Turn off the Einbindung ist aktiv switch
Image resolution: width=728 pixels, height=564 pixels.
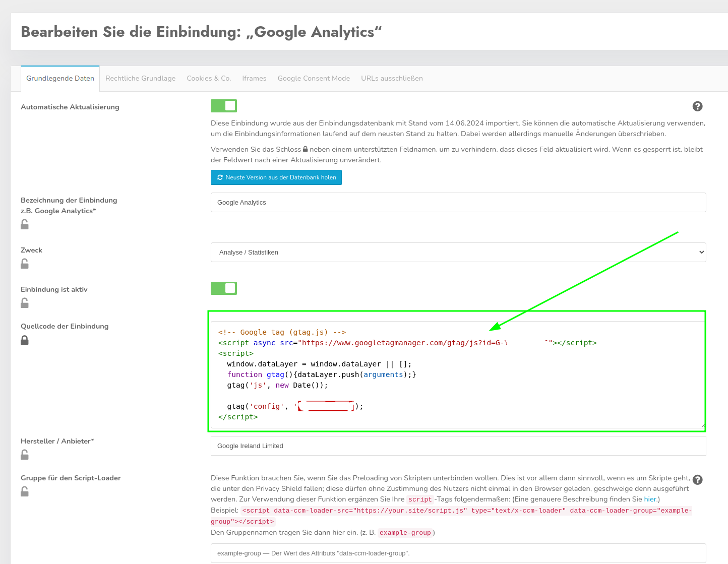point(224,288)
